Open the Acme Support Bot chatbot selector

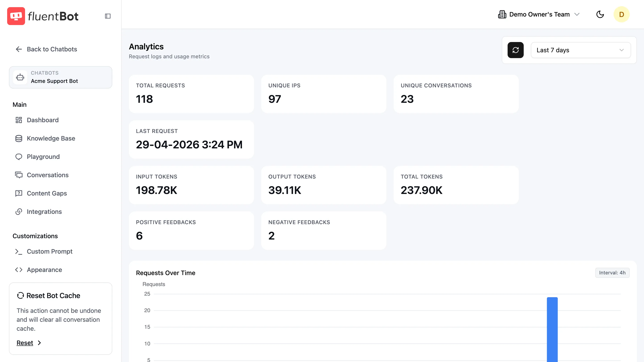61,77
